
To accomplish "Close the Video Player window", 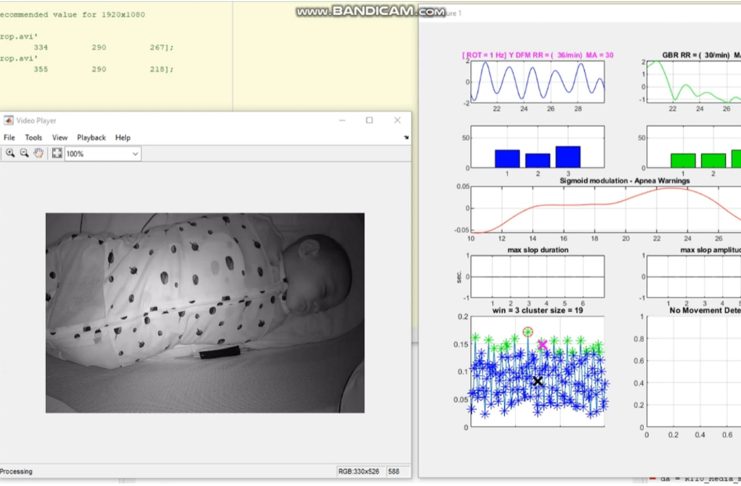I will pos(397,120).
